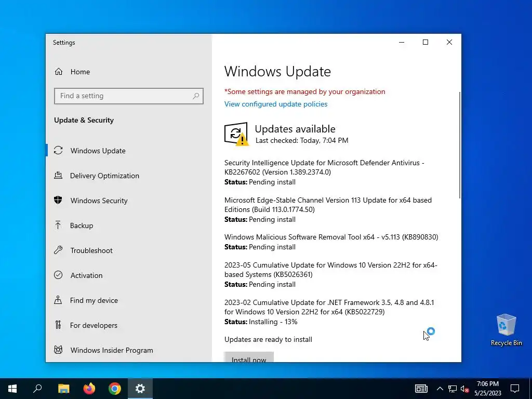532x399 pixels.
Task: Click the Windows Update sync icon in sidebar
Action: [58, 150]
